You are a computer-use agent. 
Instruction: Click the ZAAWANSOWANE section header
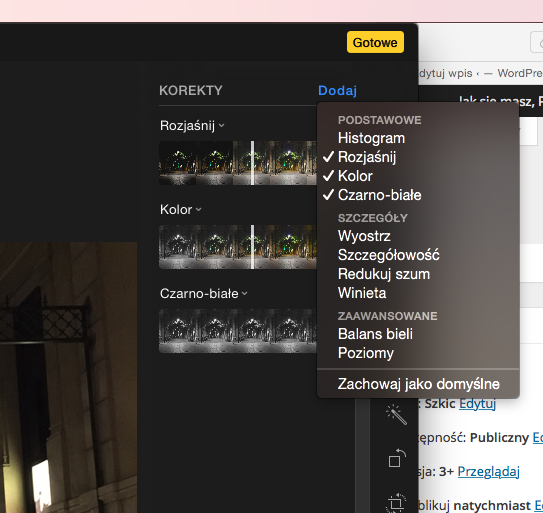(388, 316)
